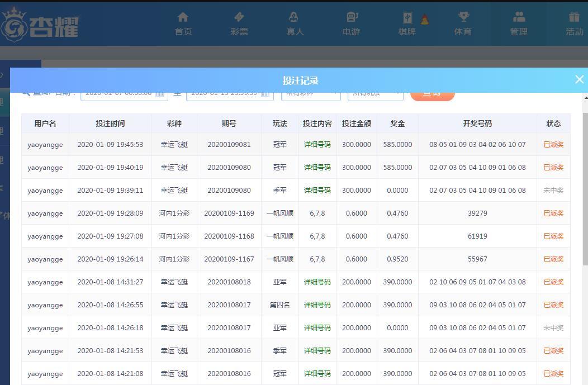This screenshot has height=385, width=588.
Task: Open the play type dropdown in query bar
Action: [x=376, y=96]
